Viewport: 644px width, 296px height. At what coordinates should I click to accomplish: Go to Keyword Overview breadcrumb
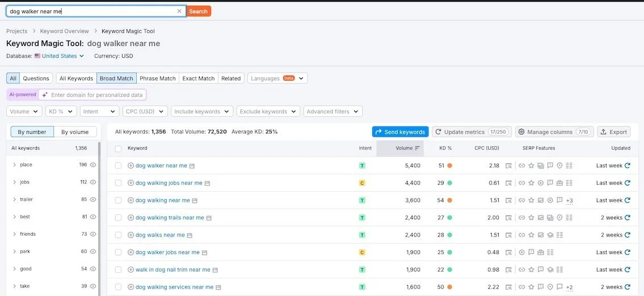pyautogui.click(x=65, y=31)
